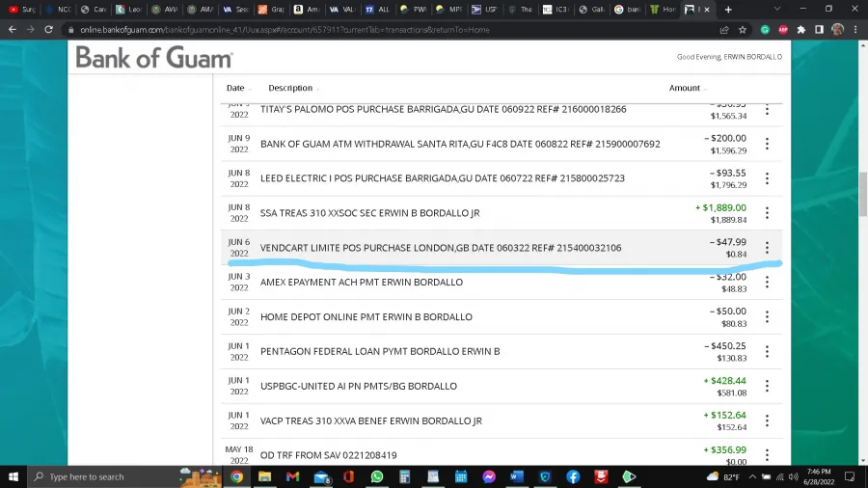The image size is (868, 488).
Task: Open Chrome side panel
Action: [819, 30]
